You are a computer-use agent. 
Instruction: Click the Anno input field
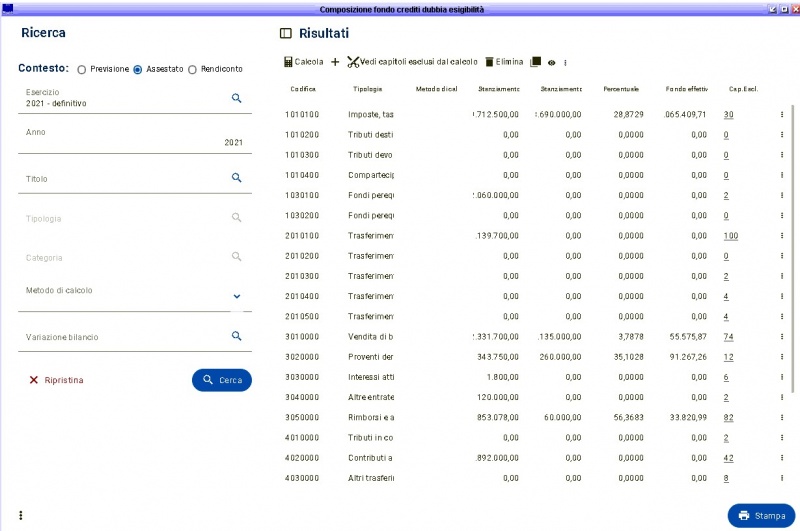(x=135, y=138)
